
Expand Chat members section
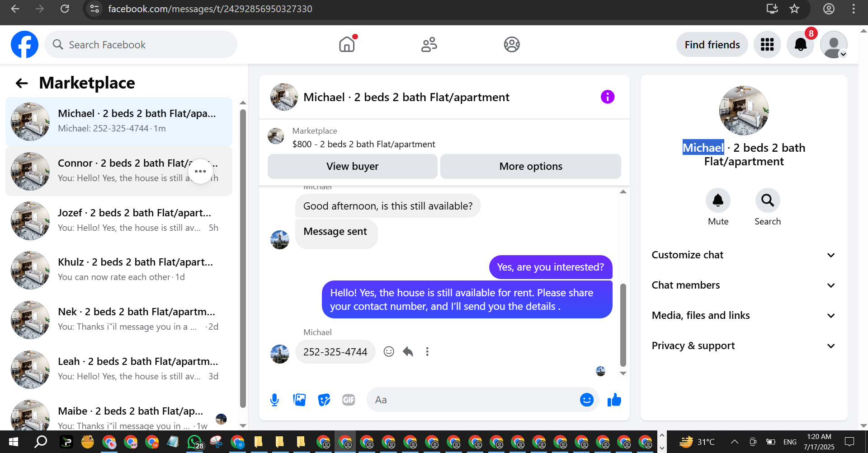point(744,285)
